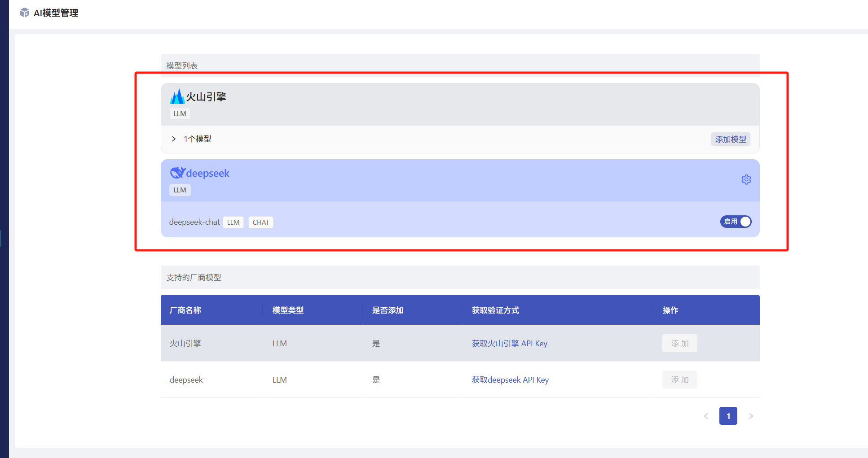This screenshot has height=458, width=868.
Task: Expand the 1个模型 chevron under 火山引擎
Action: (x=173, y=139)
